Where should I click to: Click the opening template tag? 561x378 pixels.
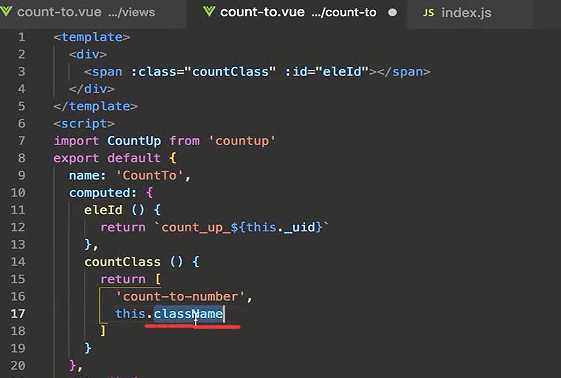[x=92, y=37]
